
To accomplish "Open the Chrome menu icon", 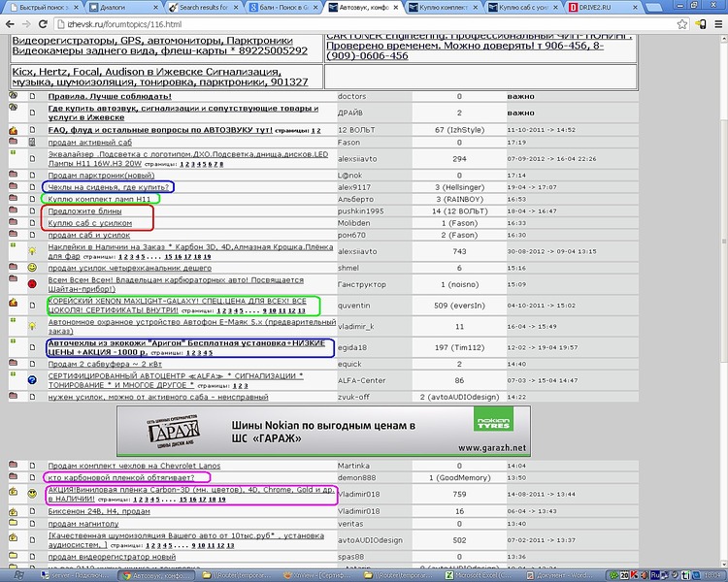I will pos(718,24).
